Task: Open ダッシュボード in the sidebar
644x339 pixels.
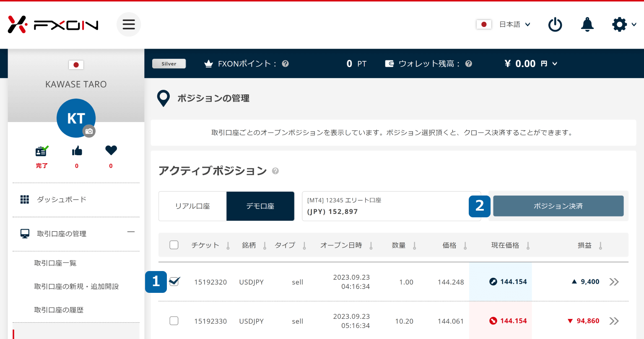Action: coord(62,200)
